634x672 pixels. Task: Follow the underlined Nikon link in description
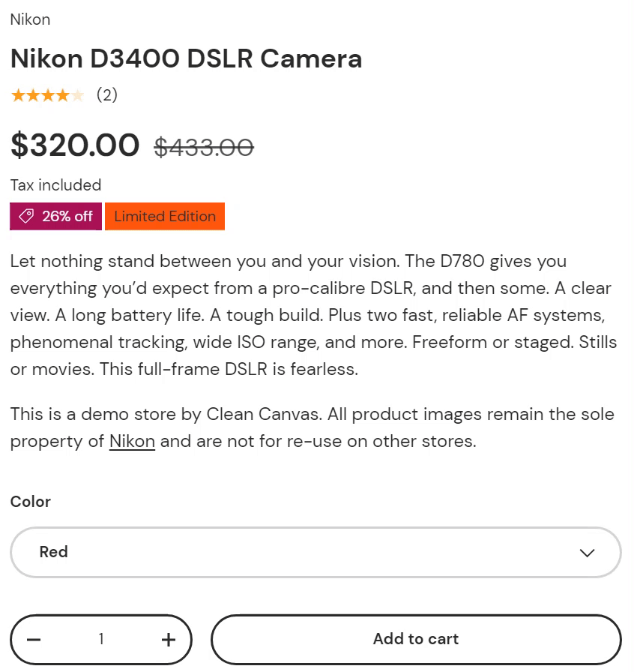coord(132,441)
